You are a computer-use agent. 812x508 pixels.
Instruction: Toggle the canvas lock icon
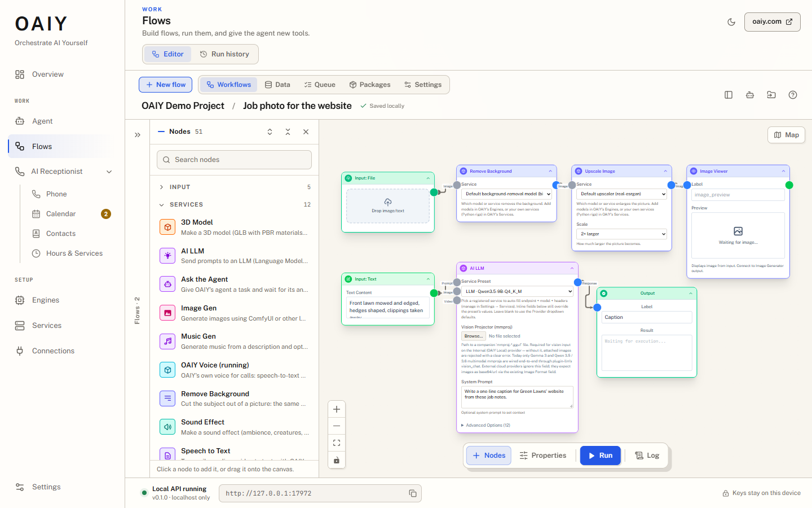click(x=337, y=460)
